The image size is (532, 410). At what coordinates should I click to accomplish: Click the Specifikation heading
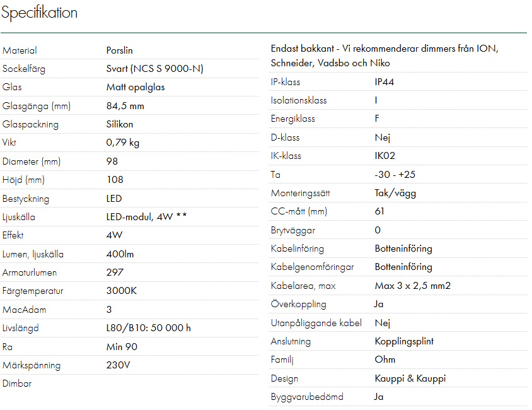(x=39, y=13)
